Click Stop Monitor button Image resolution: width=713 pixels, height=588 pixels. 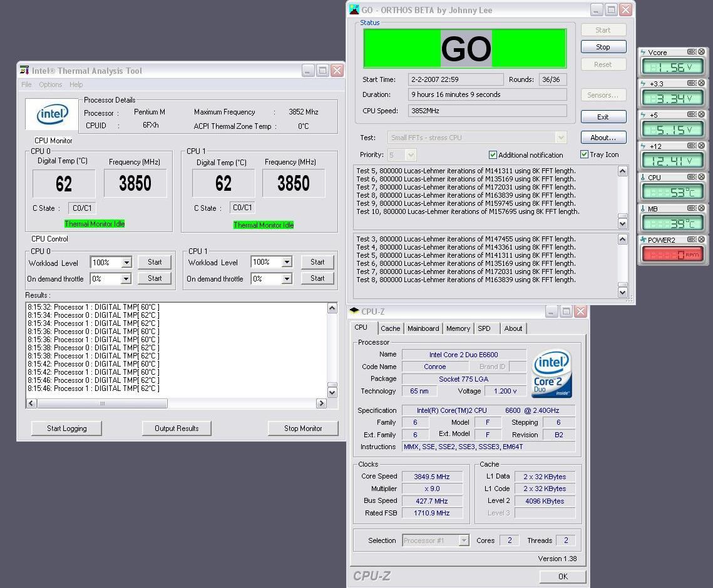pyautogui.click(x=303, y=428)
